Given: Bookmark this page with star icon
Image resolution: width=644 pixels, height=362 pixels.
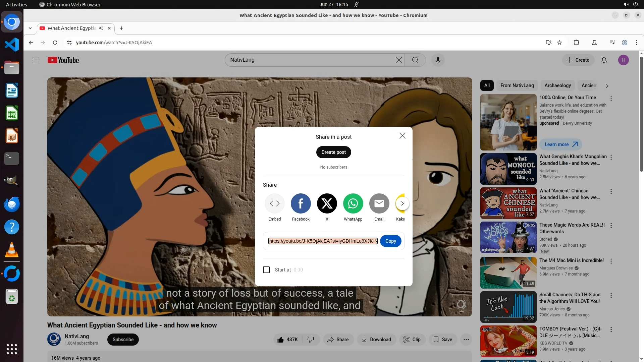Looking at the screenshot, I should tap(559, 43).
